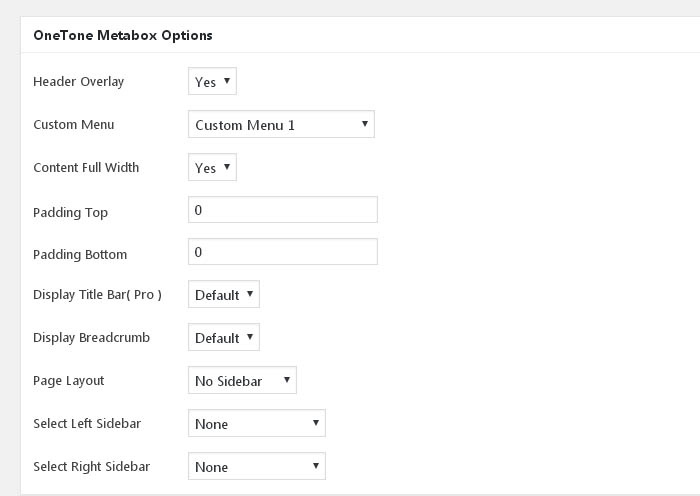700x496 pixels.
Task: Open Display Title Bar dropdown
Action: (x=224, y=294)
